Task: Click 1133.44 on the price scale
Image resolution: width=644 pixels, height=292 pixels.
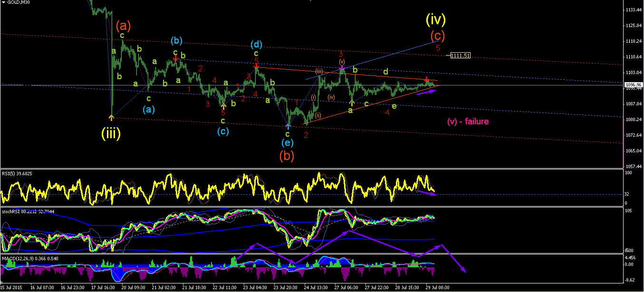Action: pos(633,9)
